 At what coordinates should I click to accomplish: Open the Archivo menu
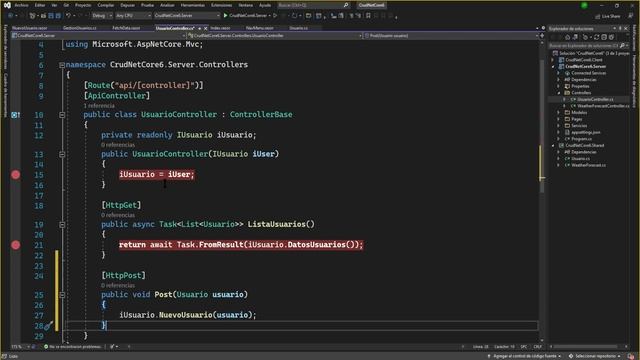[22, 5]
